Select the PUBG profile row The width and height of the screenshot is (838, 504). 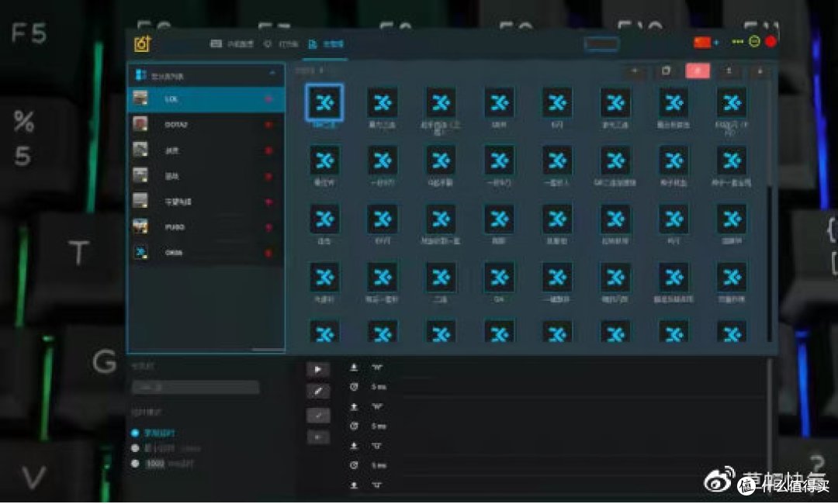(206, 227)
